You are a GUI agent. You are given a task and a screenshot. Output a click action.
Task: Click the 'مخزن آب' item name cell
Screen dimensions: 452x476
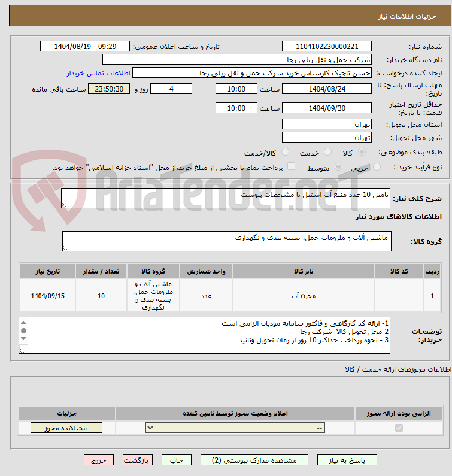click(x=304, y=296)
